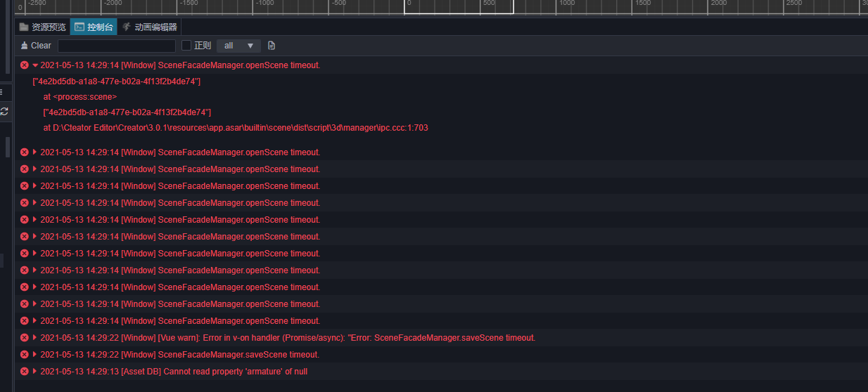Click the refresh icon on left panel
Screen dimensions: 868x392
click(x=4, y=111)
